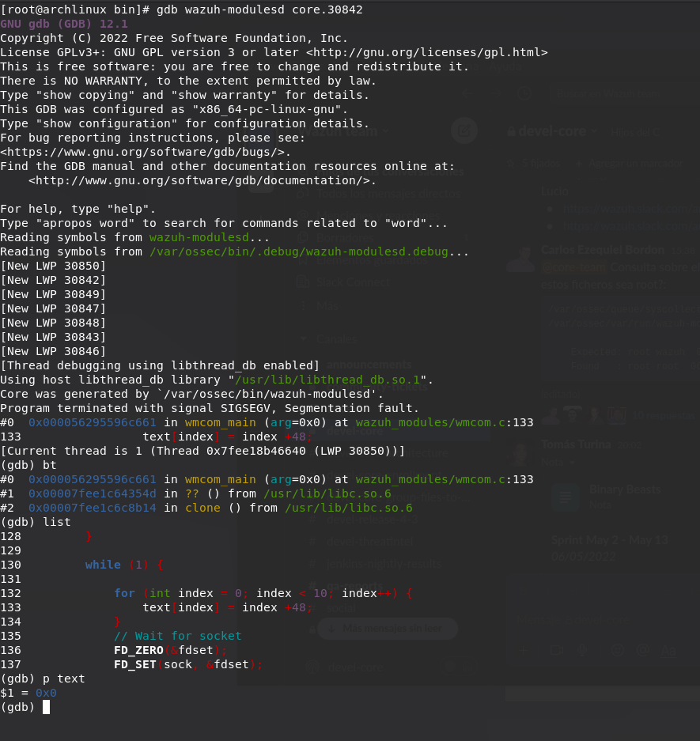Toggle the Aa text formatting control
This screenshot has width=700, height=741.
pyautogui.click(x=668, y=650)
